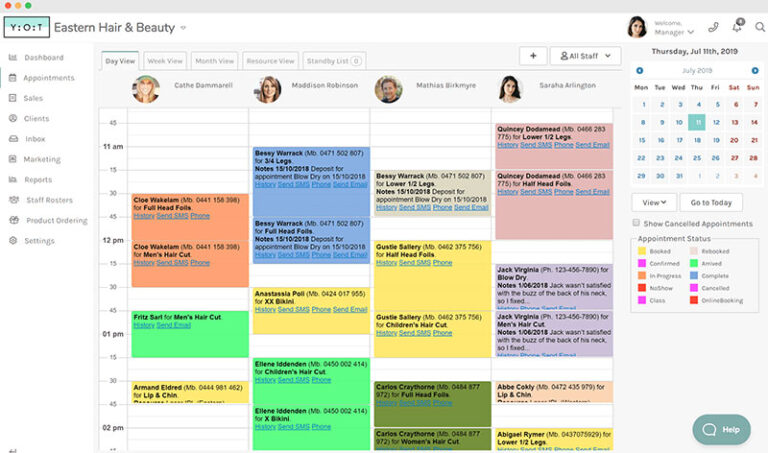Select July 31 in mini calendar
The width and height of the screenshot is (768, 453).
pyautogui.click(x=679, y=176)
